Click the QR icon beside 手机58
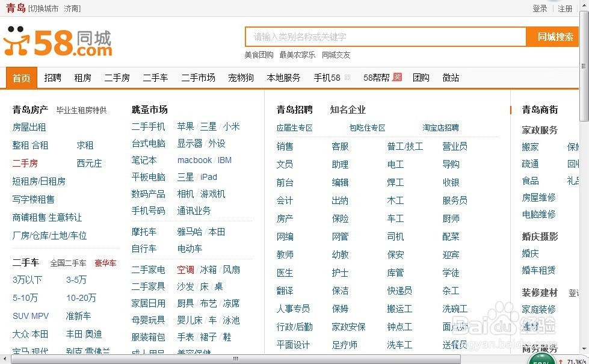This screenshot has height=364, width=589. tap(347, 78)
